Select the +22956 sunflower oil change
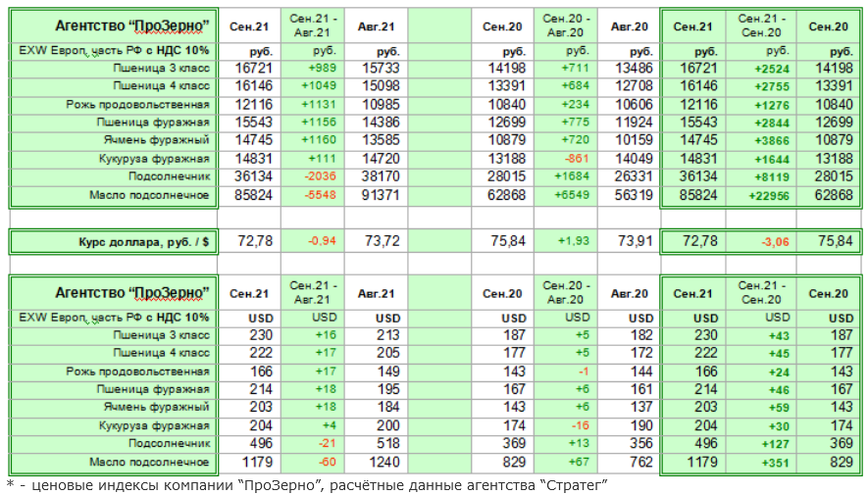This screenshot has width=868, height=495. click(x=769, y=196)
